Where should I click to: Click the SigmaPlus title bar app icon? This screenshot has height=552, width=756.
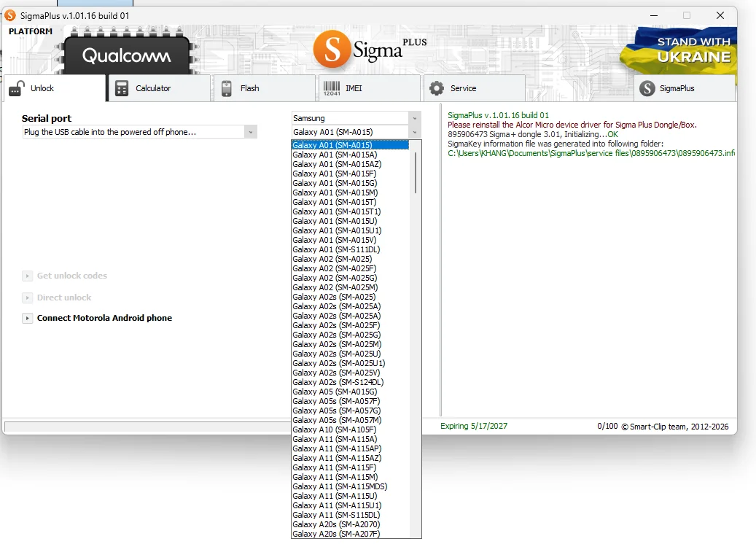[x=10, y=15]
